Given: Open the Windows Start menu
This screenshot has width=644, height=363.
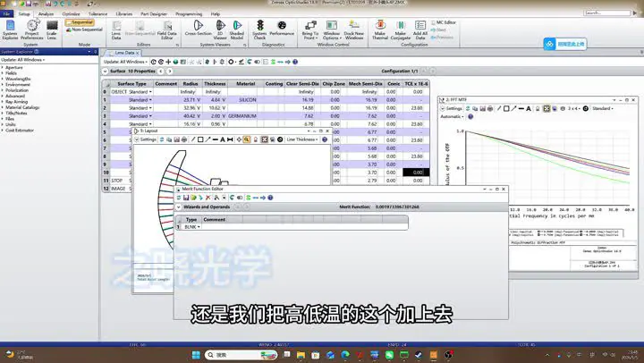Looking at the screenshot, I should pos(196,355).
